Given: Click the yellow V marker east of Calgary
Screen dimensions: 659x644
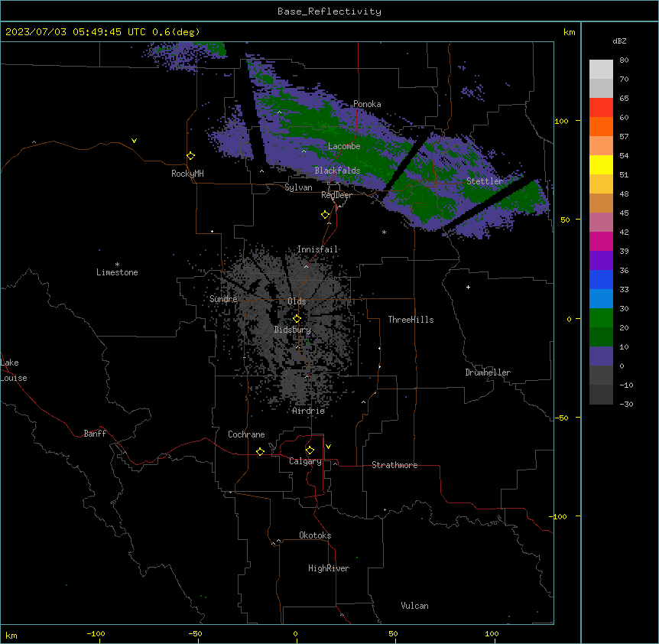Looking at the screenshot, I should (x=328, y=447).
